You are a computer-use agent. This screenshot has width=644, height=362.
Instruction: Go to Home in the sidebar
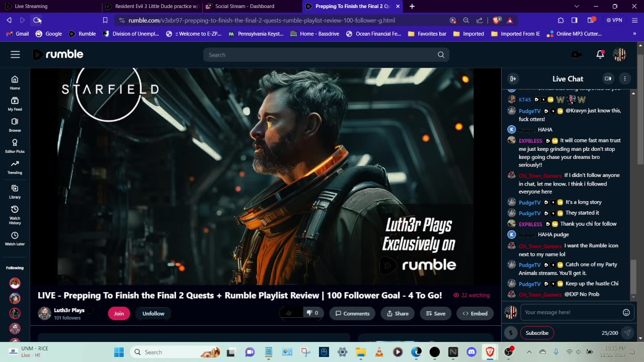click(x=15, y=83)
